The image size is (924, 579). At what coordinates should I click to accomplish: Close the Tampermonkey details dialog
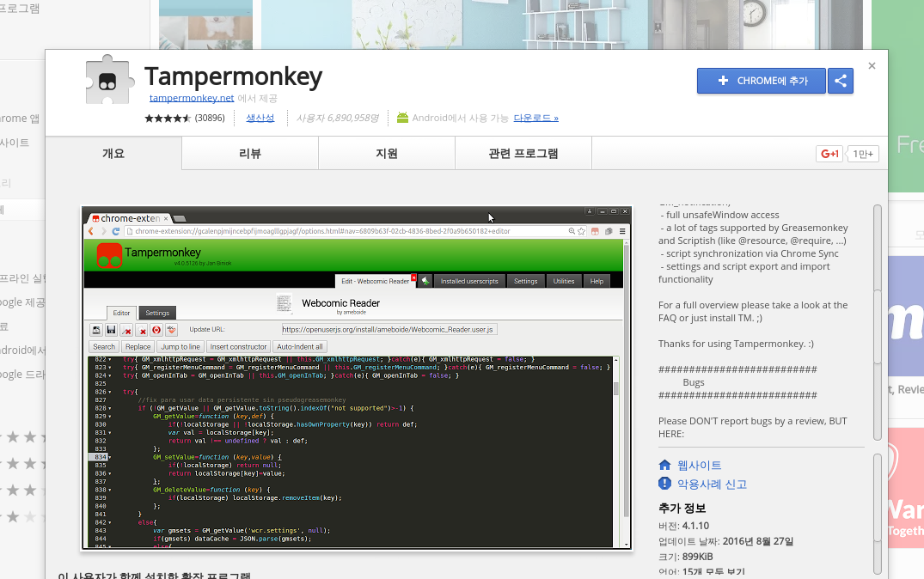[872, 66]
